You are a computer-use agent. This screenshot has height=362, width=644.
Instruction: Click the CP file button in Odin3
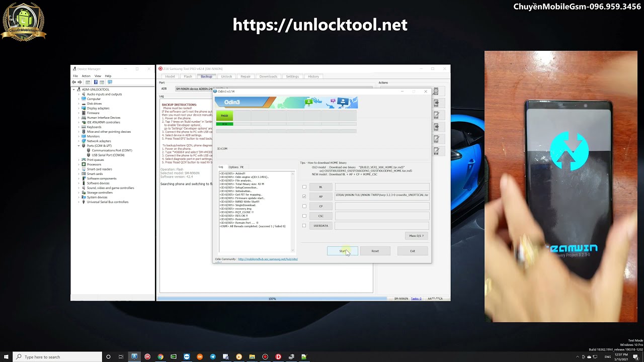tap(320, 206)
